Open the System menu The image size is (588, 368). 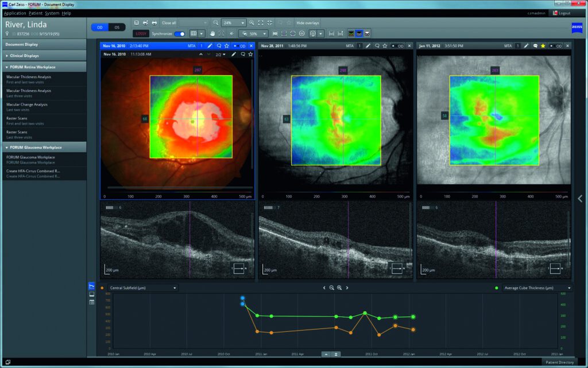tap(52, 13)
